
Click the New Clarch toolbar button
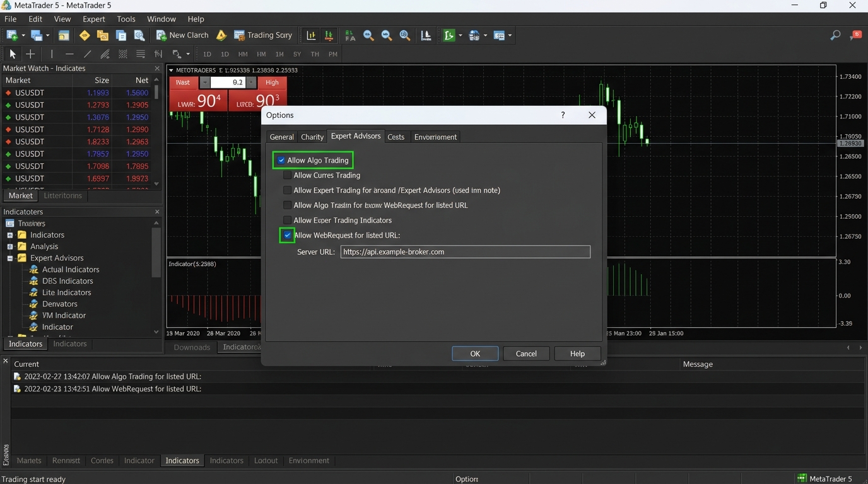[x=182, y=35]
